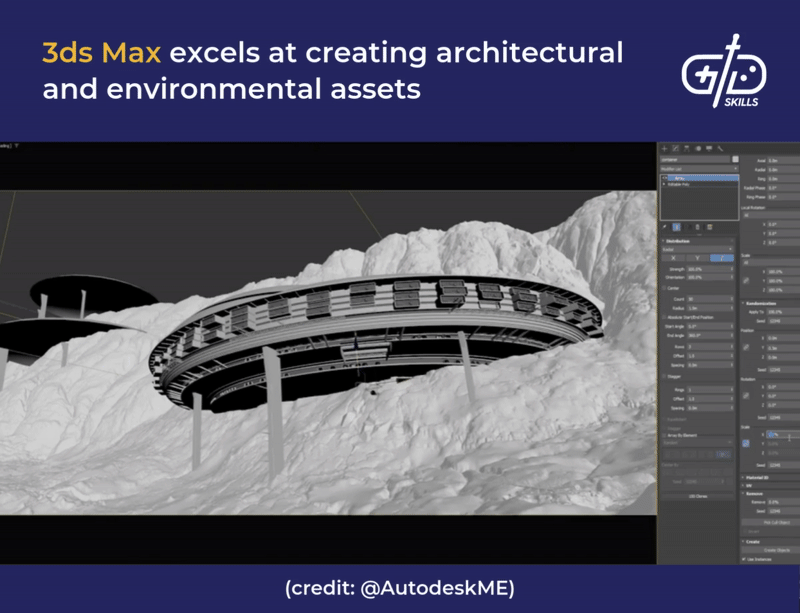
Task: Click the highlighted Scale X value slider
Action: (775, 434)
